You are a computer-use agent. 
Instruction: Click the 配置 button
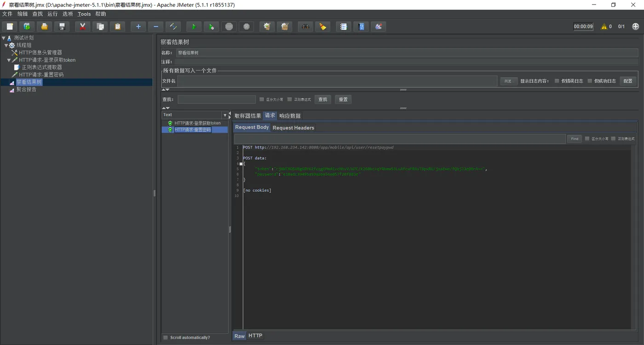click(x=628, y=81)
